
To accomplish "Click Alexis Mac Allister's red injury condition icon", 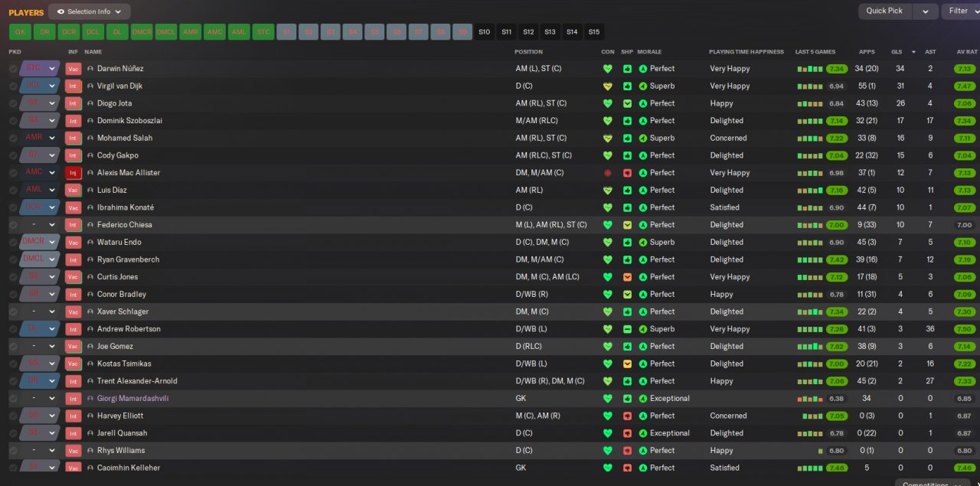I will pos(608,173).
